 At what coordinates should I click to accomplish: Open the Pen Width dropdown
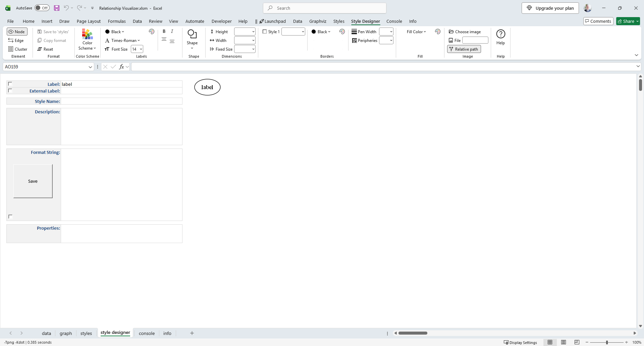[x=391, y=32]
